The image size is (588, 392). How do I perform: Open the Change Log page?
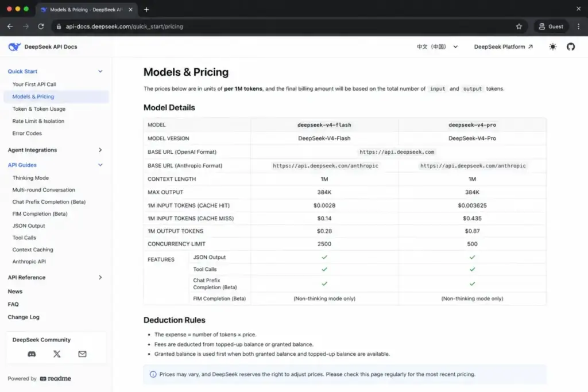[24, 317]
